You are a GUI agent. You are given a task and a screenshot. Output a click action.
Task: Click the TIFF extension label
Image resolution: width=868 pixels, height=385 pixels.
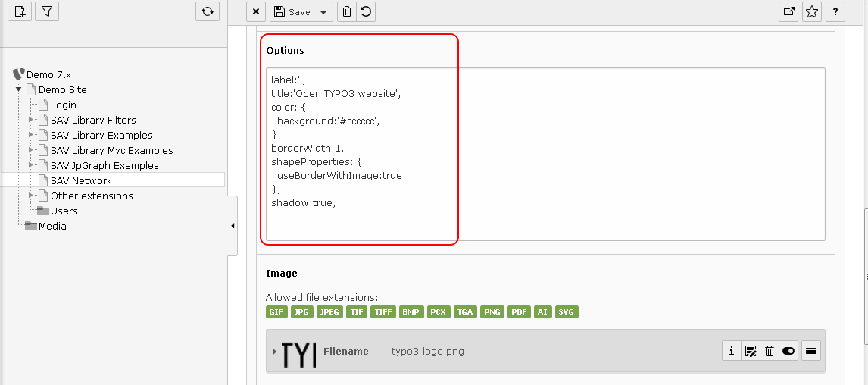[x=383, y=312]
